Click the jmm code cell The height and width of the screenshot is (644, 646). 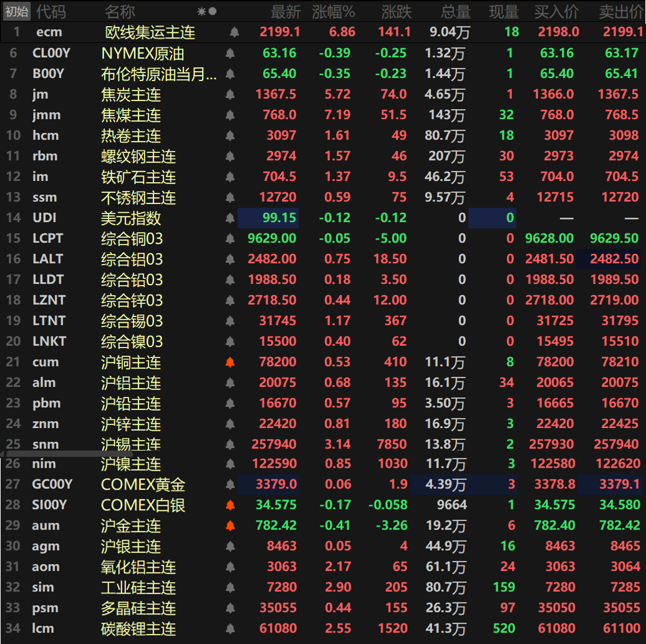click(x=47, y=115)
